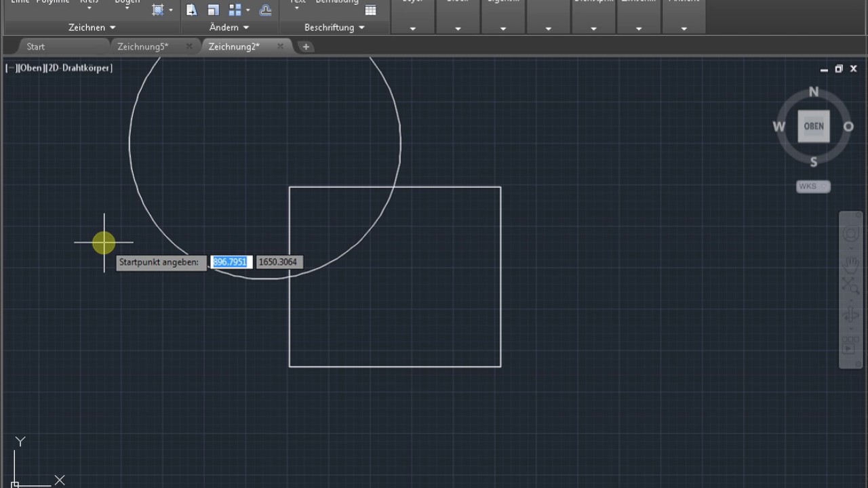Open the Kreis dropdown arrow
868x488 pixels.
tap(89, 8)
